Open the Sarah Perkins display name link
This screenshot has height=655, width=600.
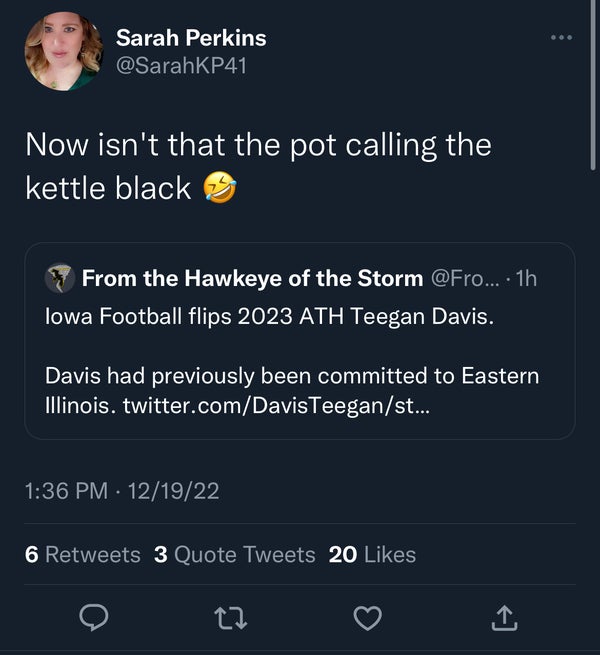coord(191,38)
